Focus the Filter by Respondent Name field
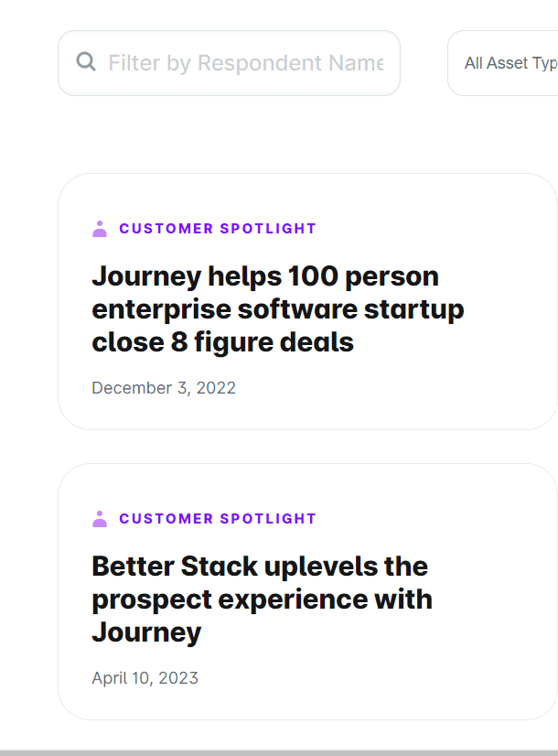This screenshot has width=558, height=756. click(x=245, y=63)
